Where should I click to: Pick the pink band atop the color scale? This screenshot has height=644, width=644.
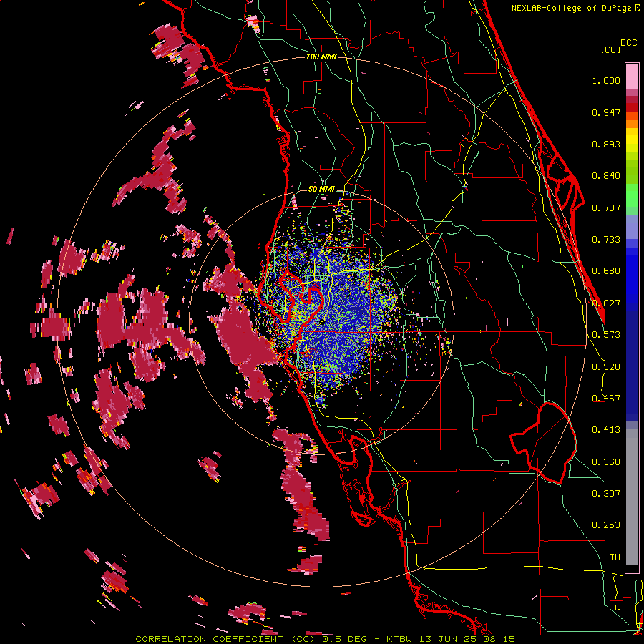click(x=632, y=76)
